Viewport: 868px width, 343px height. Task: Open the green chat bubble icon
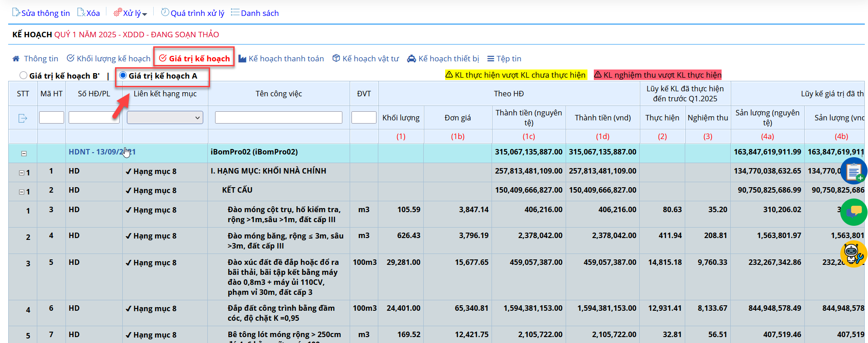click(853, 212)
